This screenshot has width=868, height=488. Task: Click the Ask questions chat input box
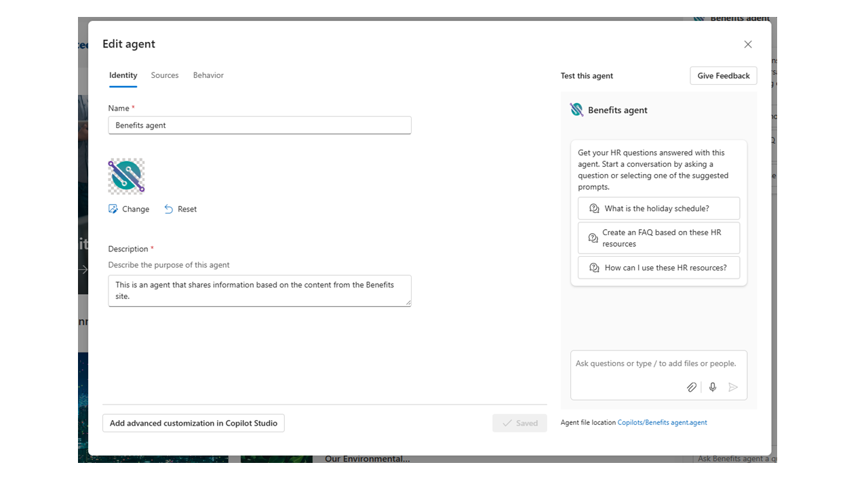coord(658,375)
